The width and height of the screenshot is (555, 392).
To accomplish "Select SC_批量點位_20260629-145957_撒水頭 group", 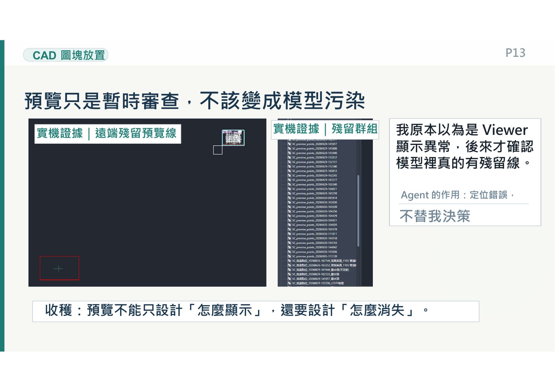I will [316, 279].
